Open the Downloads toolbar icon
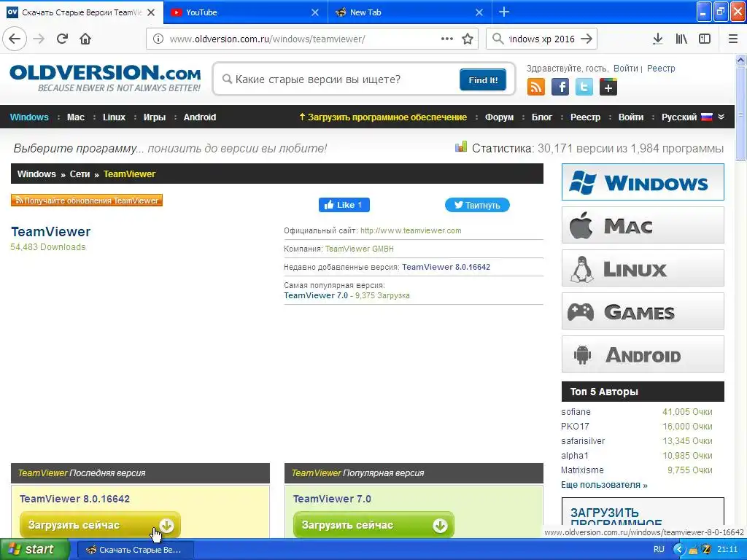 tap(658, 39)
